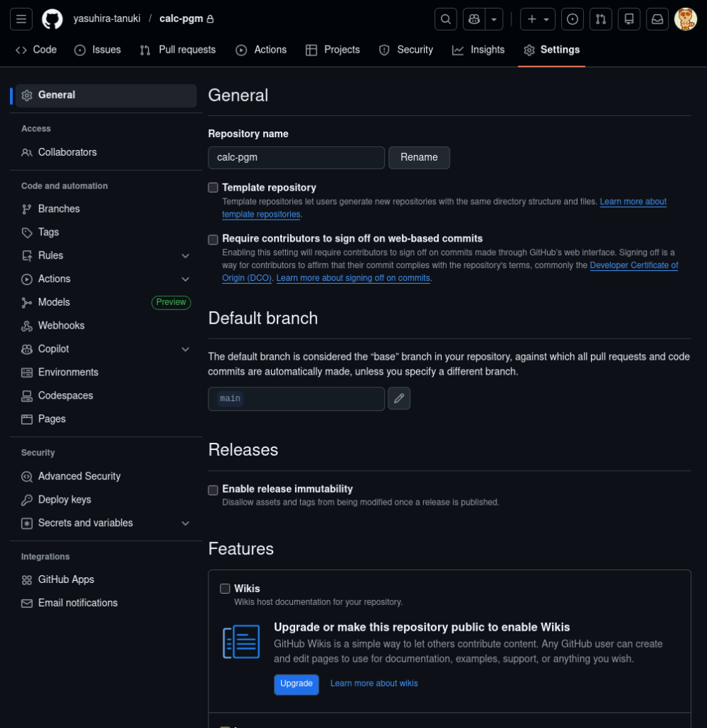Check Require contributors to sign off
707x728 pixels.
213,240
